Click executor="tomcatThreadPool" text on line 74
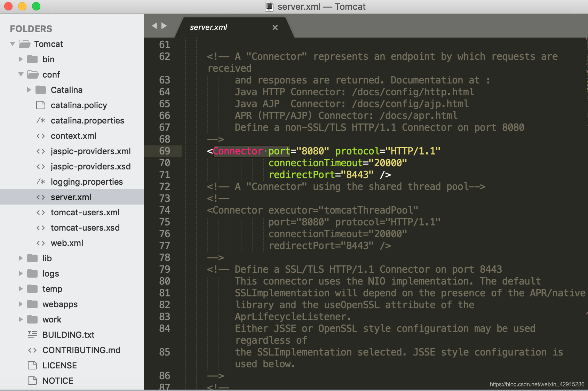Viewport: 588px width, 391px height. 343,210
